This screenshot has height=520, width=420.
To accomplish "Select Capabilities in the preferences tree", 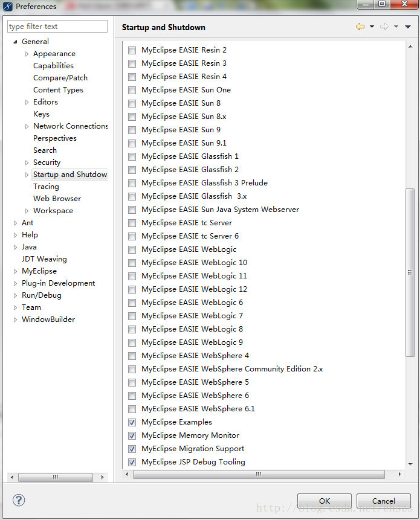I will [53, 66].
